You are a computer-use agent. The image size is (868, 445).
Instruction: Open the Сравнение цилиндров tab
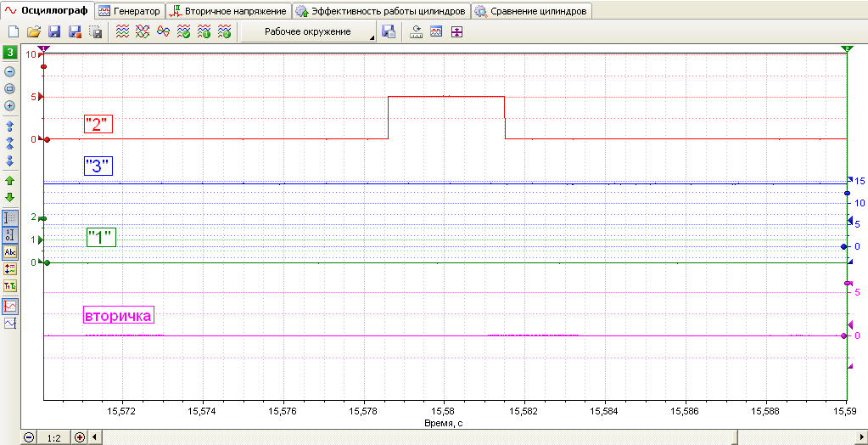point(532,10)
